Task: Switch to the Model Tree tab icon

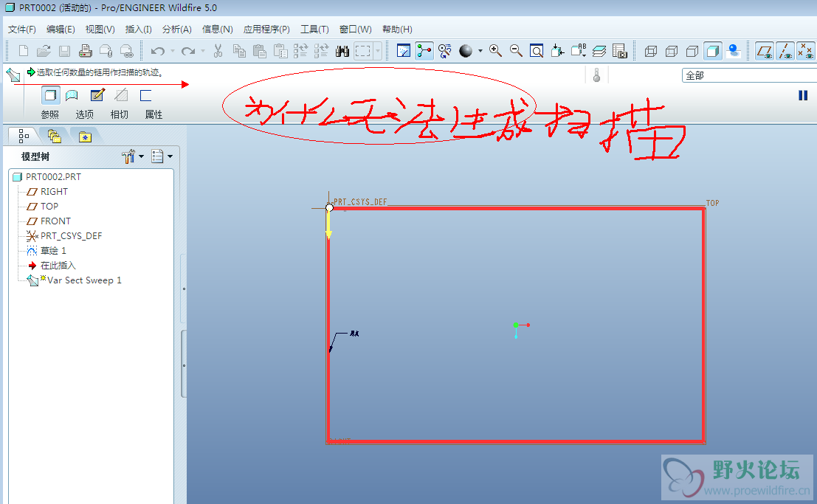Action: [24, 136]
